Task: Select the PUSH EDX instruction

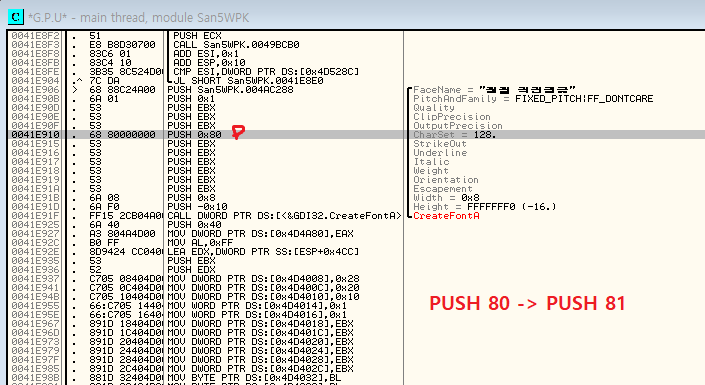Action: coord(191,269)
